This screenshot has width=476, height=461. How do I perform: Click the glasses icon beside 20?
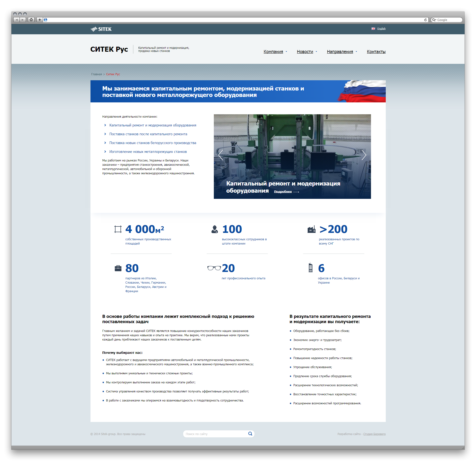(214, 268)
